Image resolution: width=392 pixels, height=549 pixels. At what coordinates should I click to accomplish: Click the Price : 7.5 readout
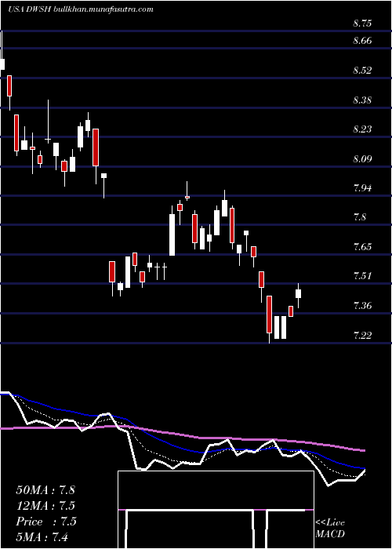(x=45, y=522)
